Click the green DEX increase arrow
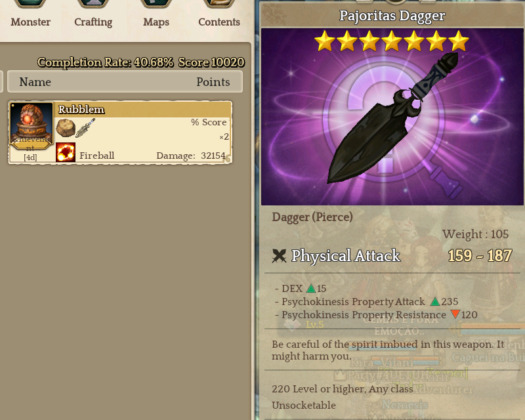525x420 pixels. tap(311, 288)
